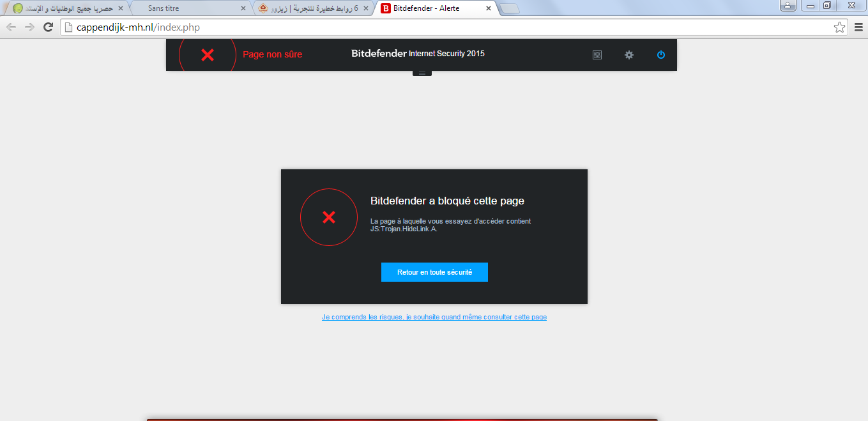Click the red X icon in toolbar
Image resolution: width=868 pixels, height=421 pixels.
(208, 55)
